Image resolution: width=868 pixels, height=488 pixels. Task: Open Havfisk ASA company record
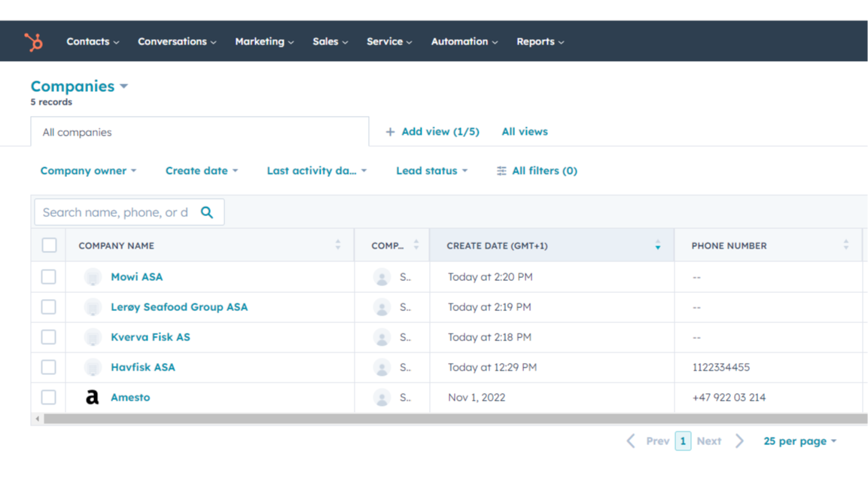click(143, 368)
